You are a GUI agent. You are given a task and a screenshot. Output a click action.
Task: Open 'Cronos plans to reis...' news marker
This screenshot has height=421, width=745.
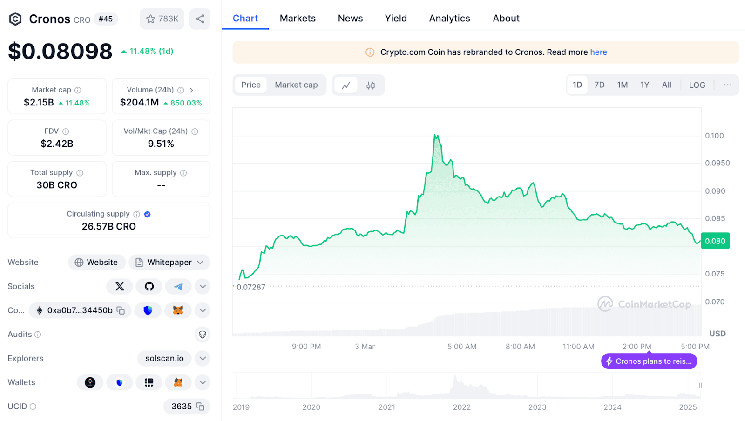click(649, 362)
